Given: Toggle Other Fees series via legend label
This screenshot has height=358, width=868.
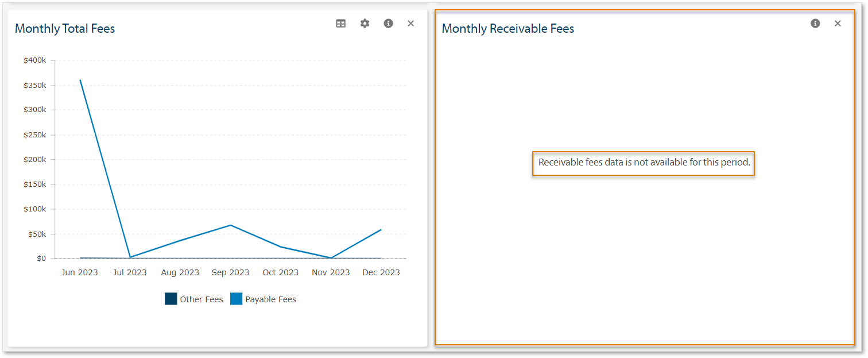Looking at the screenshot, I should click(201, 299).
